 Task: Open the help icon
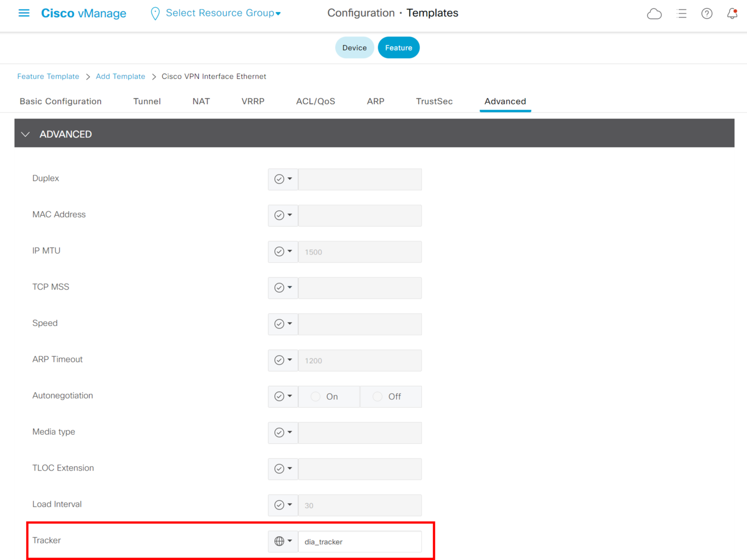pyautogui.click(x=707, y=14)
